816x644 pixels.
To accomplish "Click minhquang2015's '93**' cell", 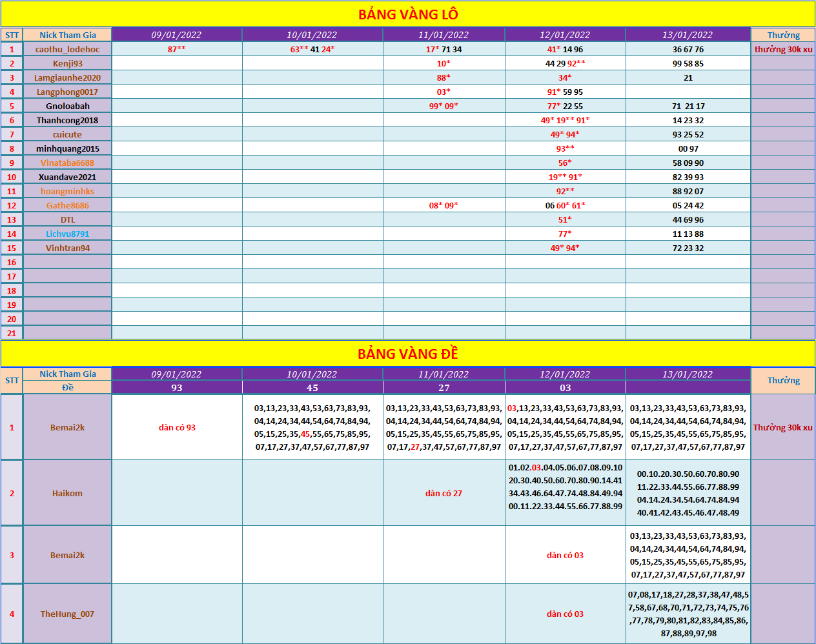I will click(x=565, y=148).
